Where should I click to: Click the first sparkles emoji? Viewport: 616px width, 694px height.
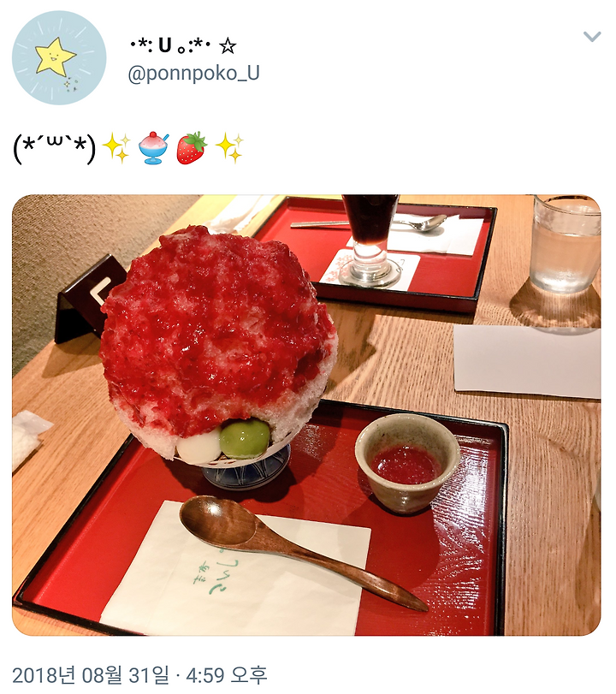[116, 148]
